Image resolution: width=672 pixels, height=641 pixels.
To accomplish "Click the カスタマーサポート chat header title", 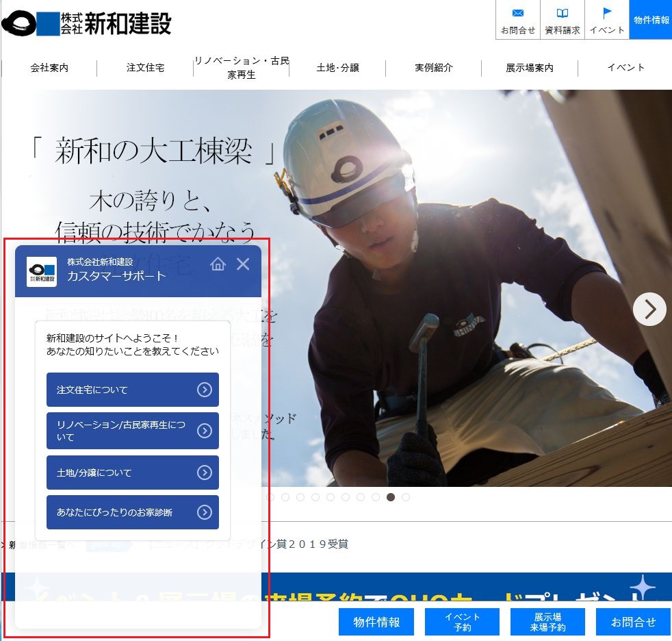I will [x=116, y=276].
